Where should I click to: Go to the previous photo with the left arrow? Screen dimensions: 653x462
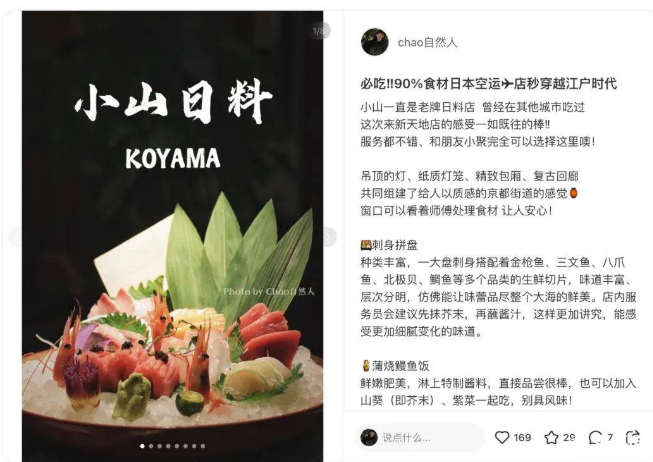tap(16, 237)
